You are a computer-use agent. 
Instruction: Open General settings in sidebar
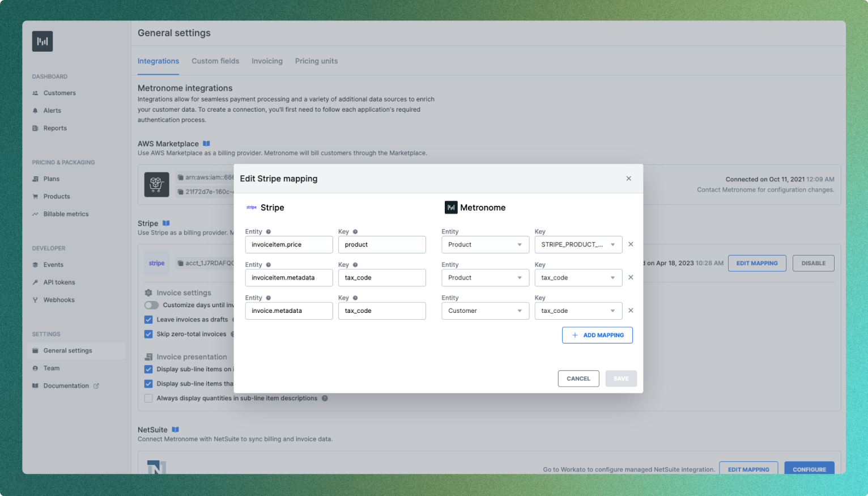tap(76, 350)
